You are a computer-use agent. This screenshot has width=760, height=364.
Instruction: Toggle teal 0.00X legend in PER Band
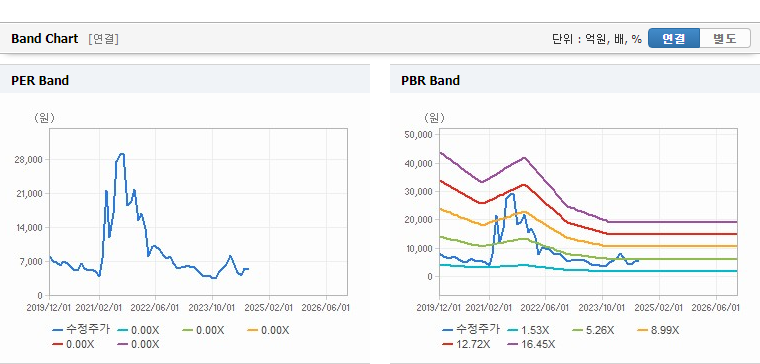coord(138,330)
